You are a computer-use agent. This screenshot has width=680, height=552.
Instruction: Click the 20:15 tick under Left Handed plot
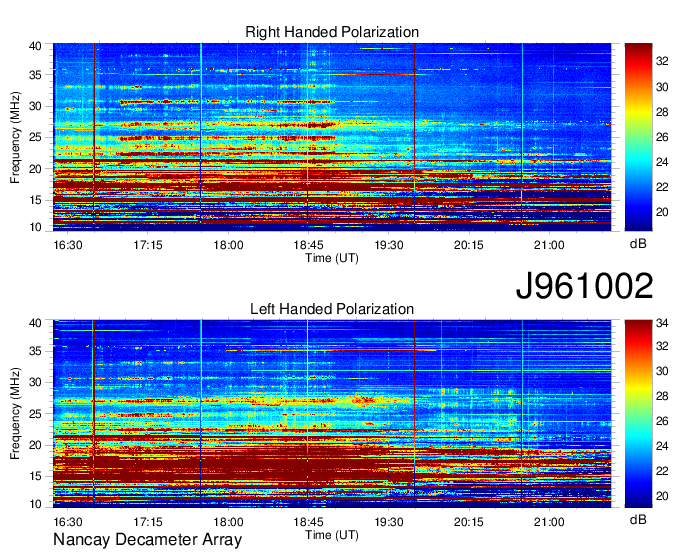[x=468, y=522]
